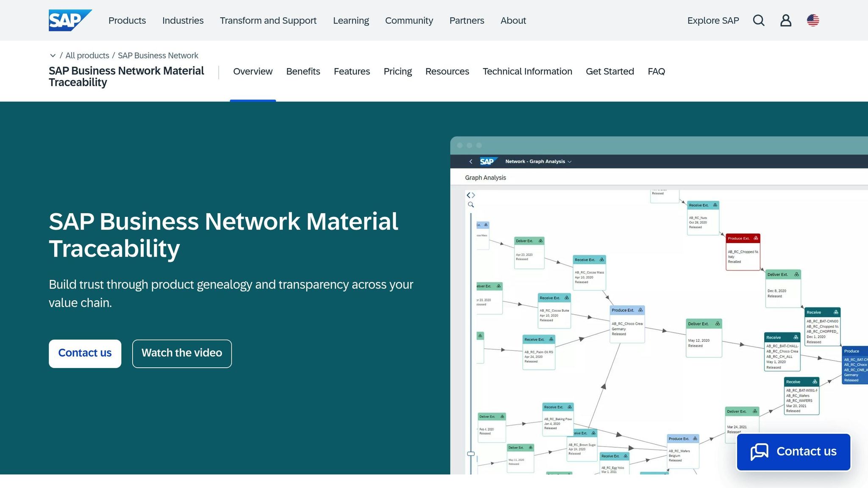Click the back arrow in Graph Analysis screenshot

point(470,161)
